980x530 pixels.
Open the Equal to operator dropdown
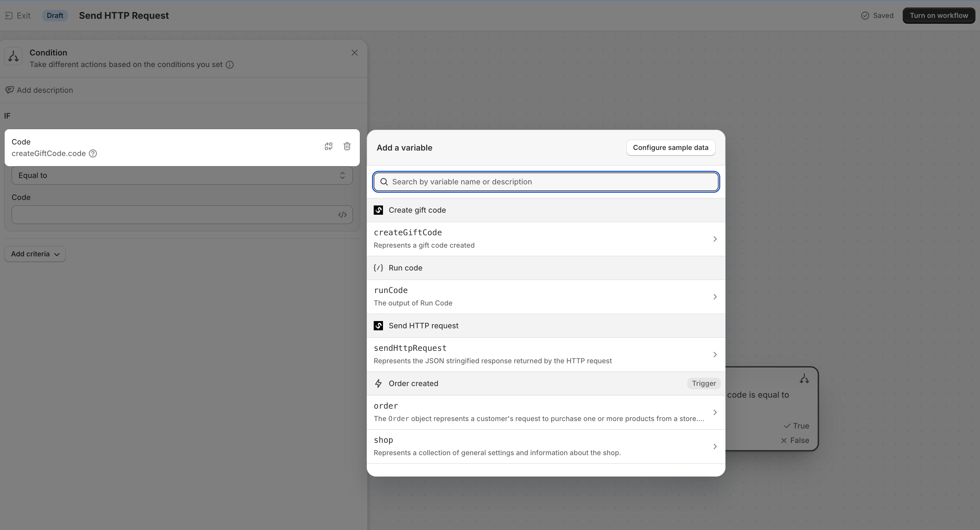[182, 176]
